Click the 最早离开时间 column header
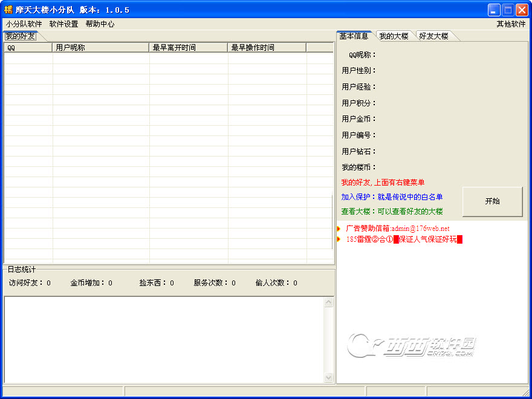Screen dimensions: 532x399 pos(188,48)
